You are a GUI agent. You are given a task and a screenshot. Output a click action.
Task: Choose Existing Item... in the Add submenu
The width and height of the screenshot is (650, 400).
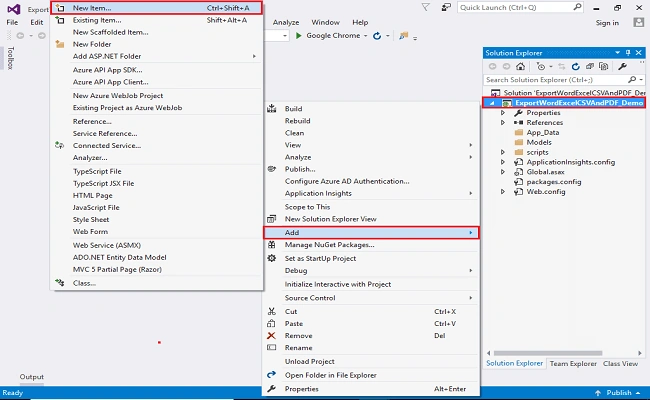pos(157,20)
